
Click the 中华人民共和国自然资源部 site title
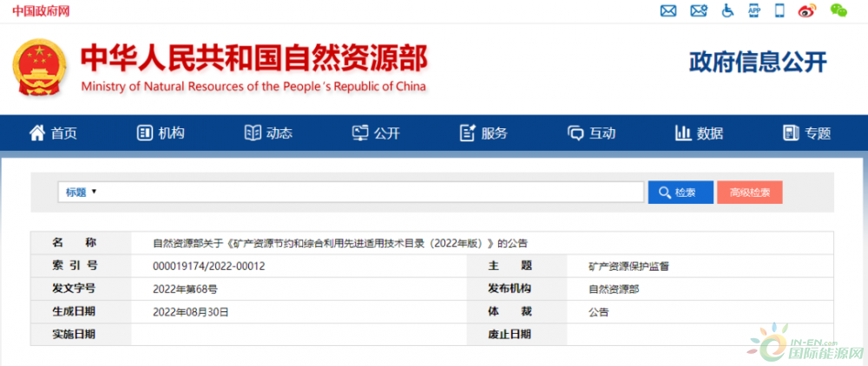(x=254, y=59)
